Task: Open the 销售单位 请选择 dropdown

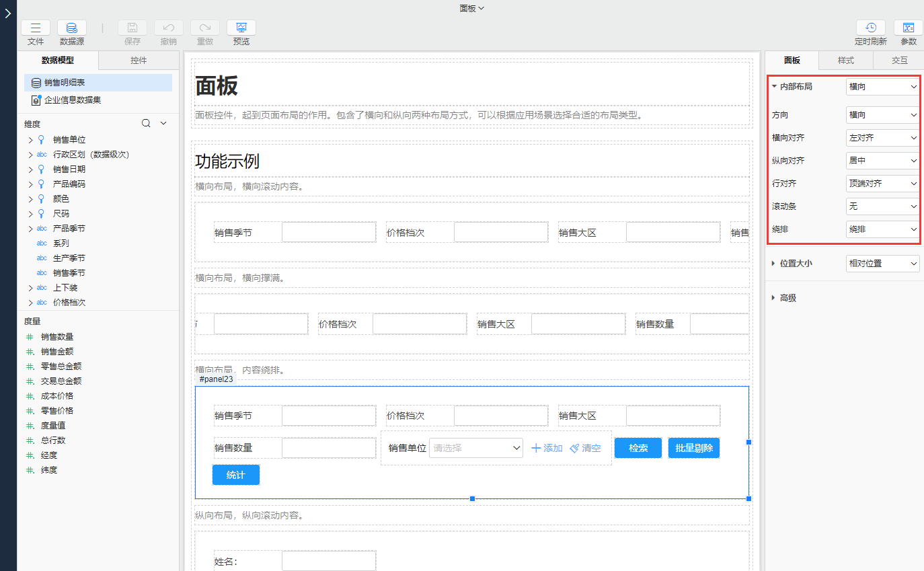Action: pos(475,448)
